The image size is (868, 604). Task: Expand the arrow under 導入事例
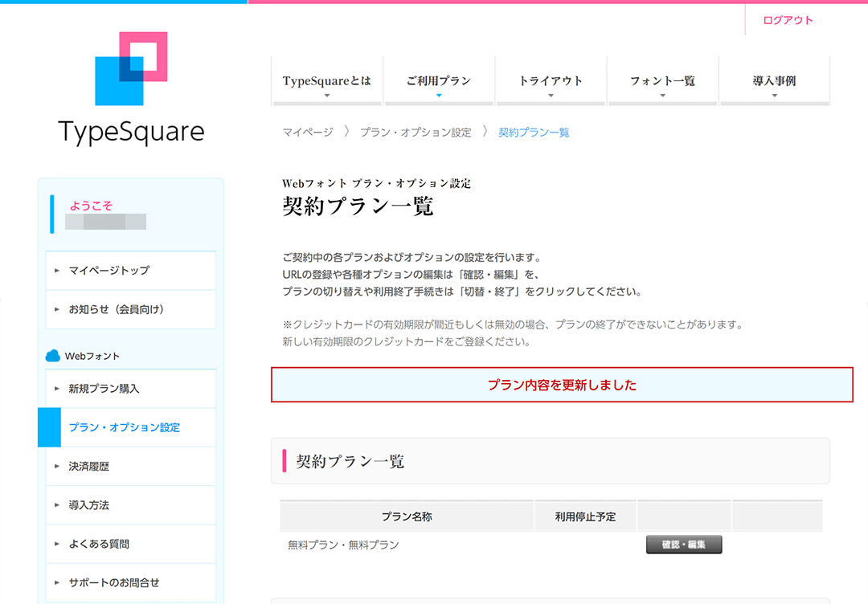point(774,96)
